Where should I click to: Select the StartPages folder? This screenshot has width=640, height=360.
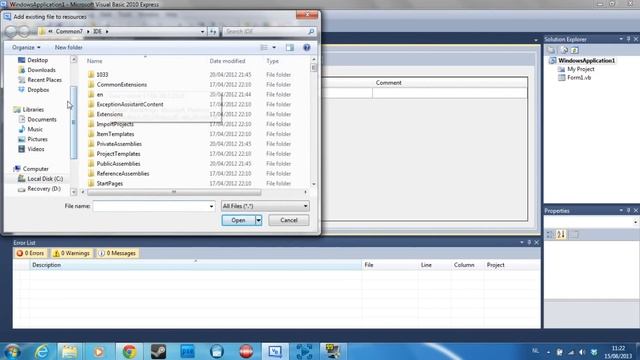(109, 183)
